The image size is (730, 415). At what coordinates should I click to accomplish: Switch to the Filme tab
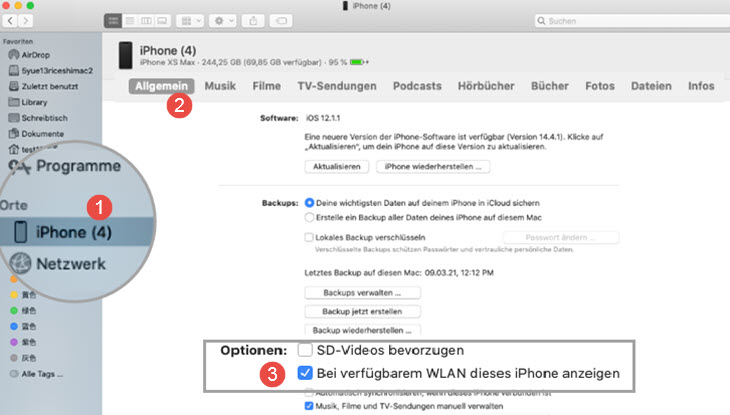267,86
